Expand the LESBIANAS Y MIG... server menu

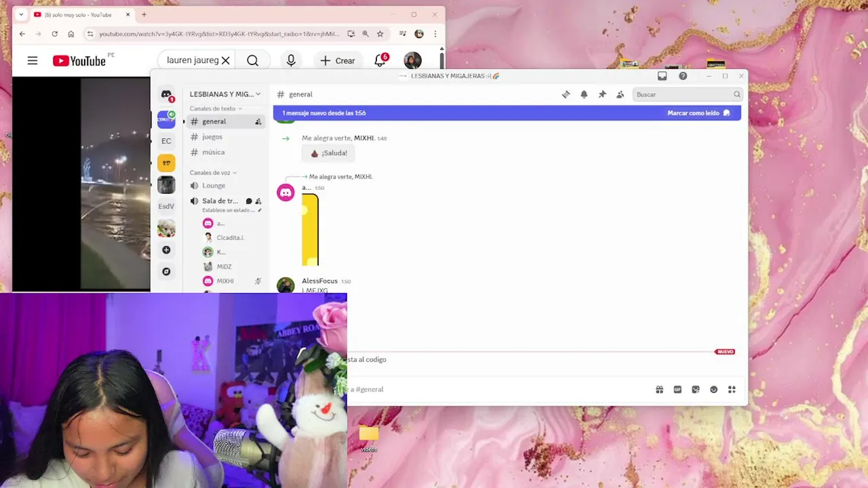click(225, 94)
